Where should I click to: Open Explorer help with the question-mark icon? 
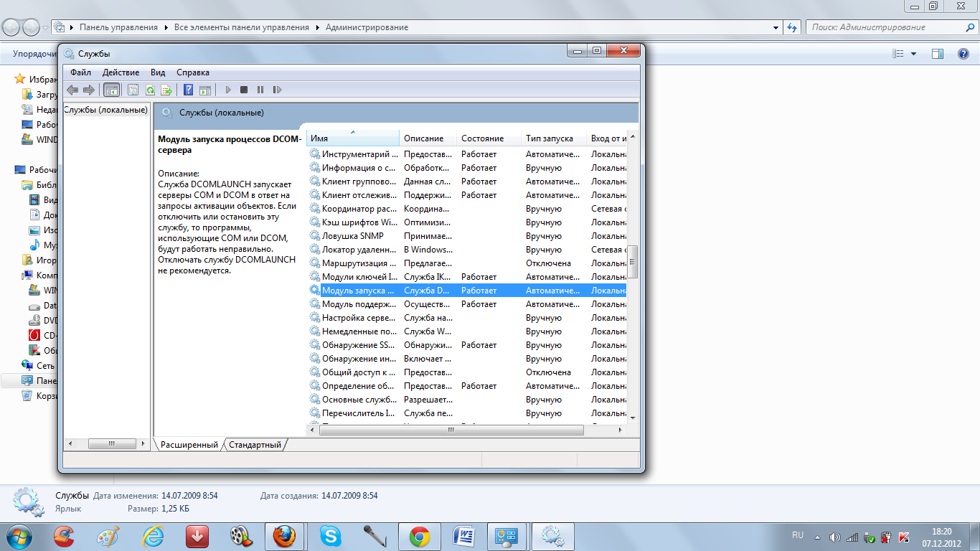click(963, 54)
